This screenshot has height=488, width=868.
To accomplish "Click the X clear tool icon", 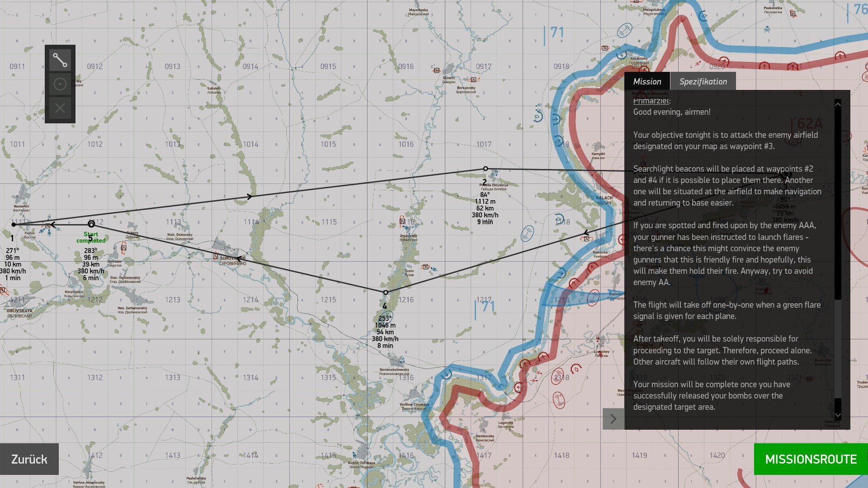I will [x=60, y=108].
